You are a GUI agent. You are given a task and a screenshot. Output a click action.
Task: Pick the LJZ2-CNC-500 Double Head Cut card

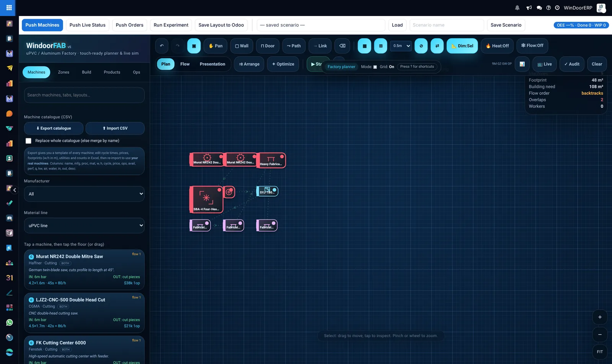[x=84, y=313]
